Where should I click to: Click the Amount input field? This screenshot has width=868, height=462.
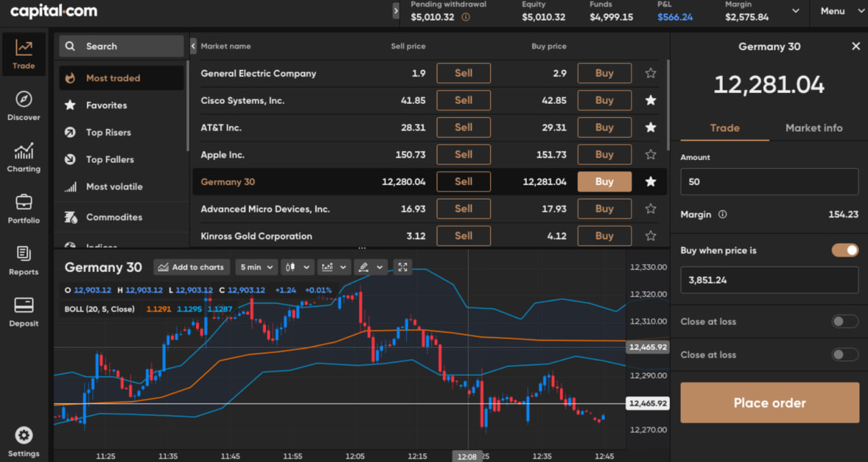[769, 182]
